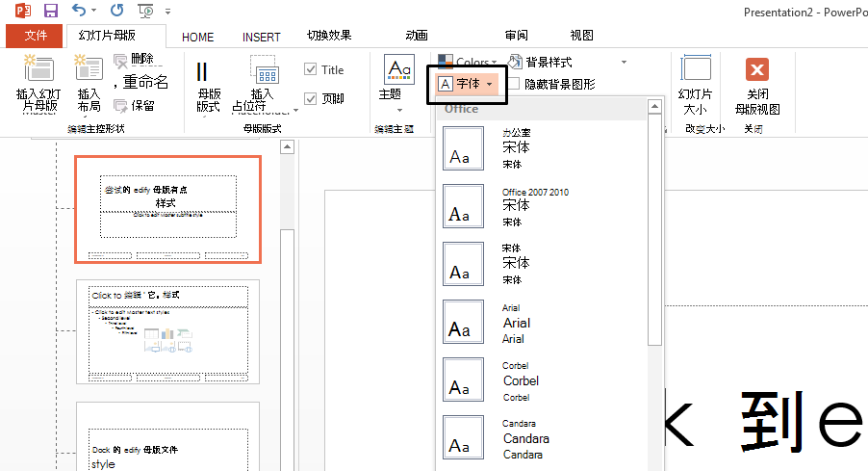Viewport: 868px width, 471px height.
Task: Choose the 宋体 font theme entry
Action: coord(542,264)
